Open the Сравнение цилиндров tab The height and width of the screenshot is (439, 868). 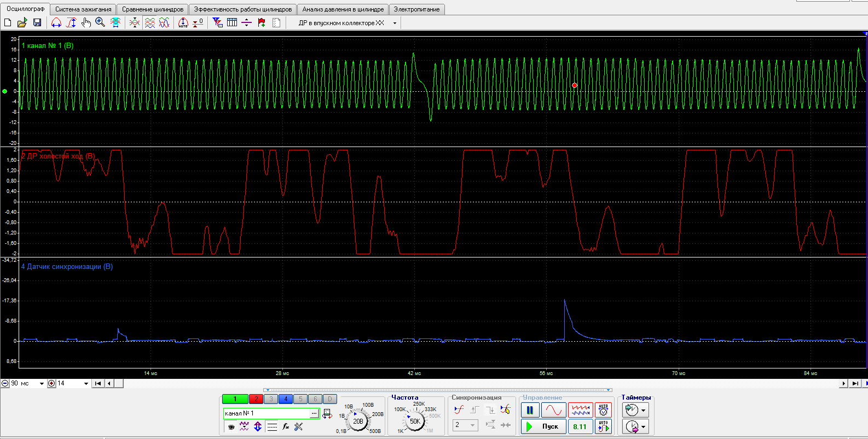(153, 9)
